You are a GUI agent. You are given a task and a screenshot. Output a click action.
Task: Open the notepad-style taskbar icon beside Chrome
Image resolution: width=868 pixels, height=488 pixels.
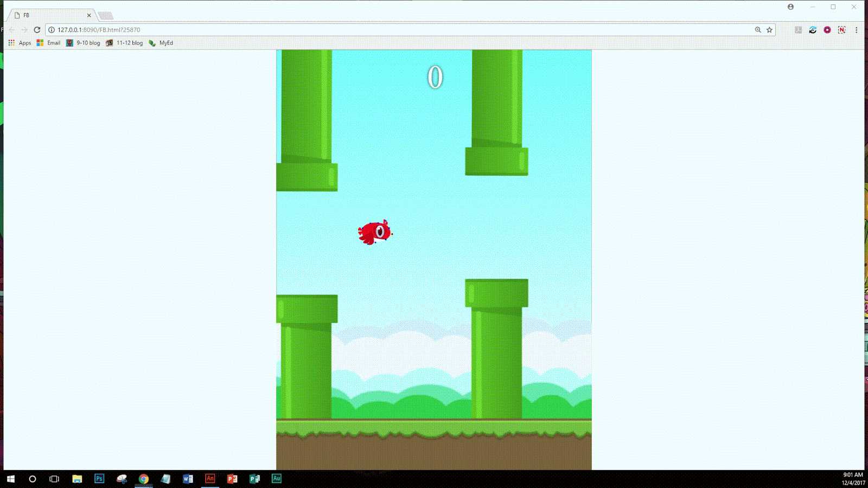click(x=165, y=479)
